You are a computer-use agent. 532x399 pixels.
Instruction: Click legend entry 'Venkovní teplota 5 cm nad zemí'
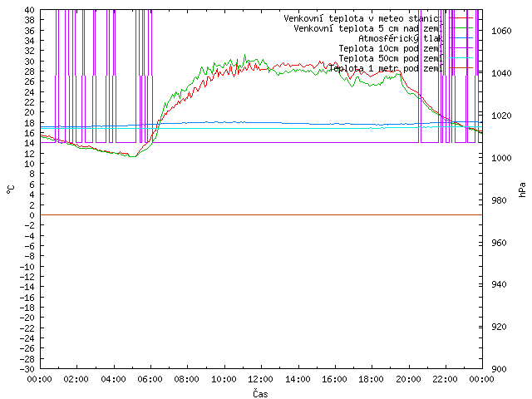point(368,28)
